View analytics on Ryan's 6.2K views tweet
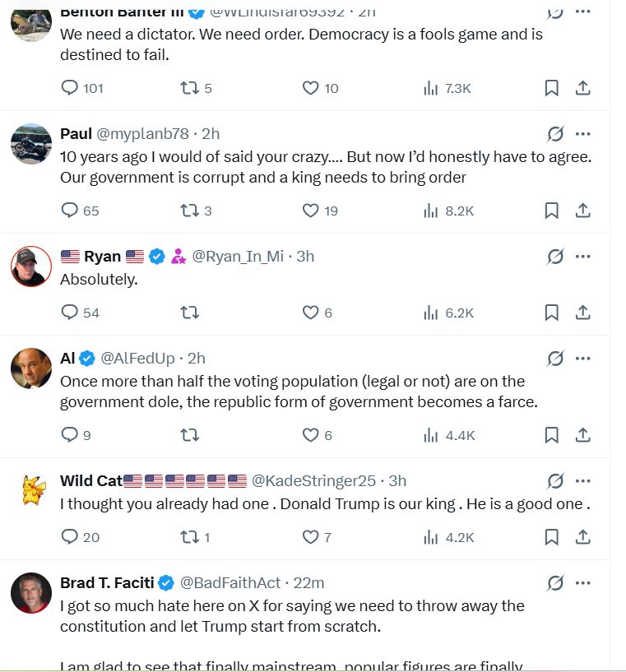626x672 pixels. [x=430, y=313]
